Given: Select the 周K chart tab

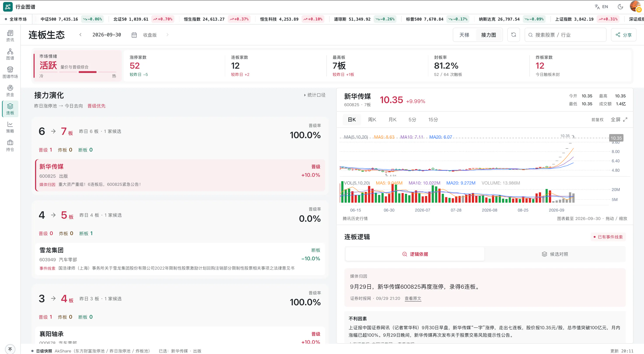Looking at the screenshot, I should click(x=372, y=120).
